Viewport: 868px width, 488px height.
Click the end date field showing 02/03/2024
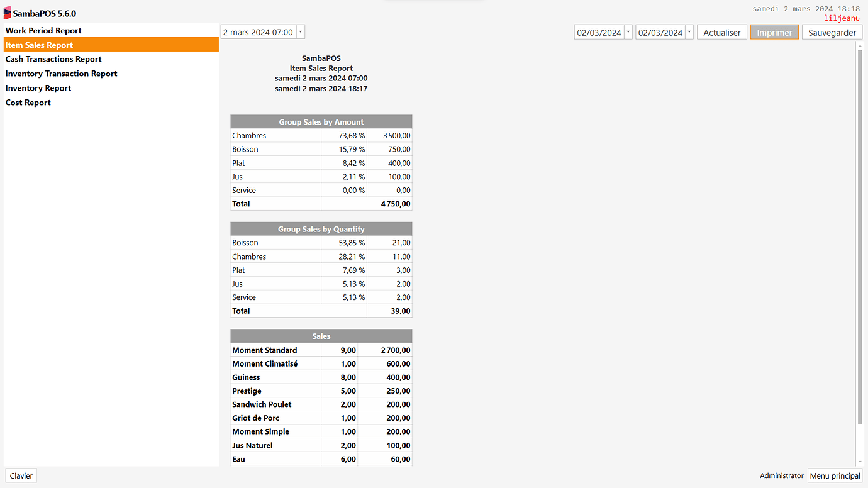(659, 31)
